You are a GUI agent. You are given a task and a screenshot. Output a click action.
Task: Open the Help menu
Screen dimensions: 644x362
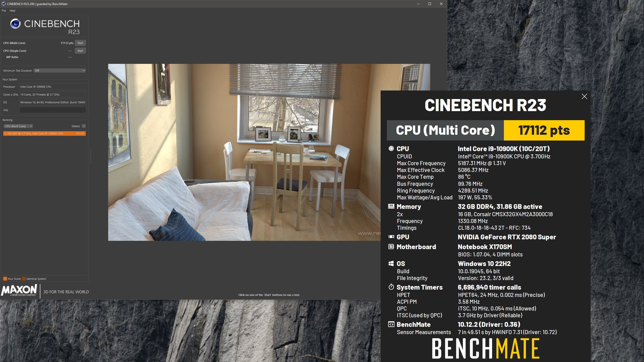pyautogui.click(x=12, y=11)
